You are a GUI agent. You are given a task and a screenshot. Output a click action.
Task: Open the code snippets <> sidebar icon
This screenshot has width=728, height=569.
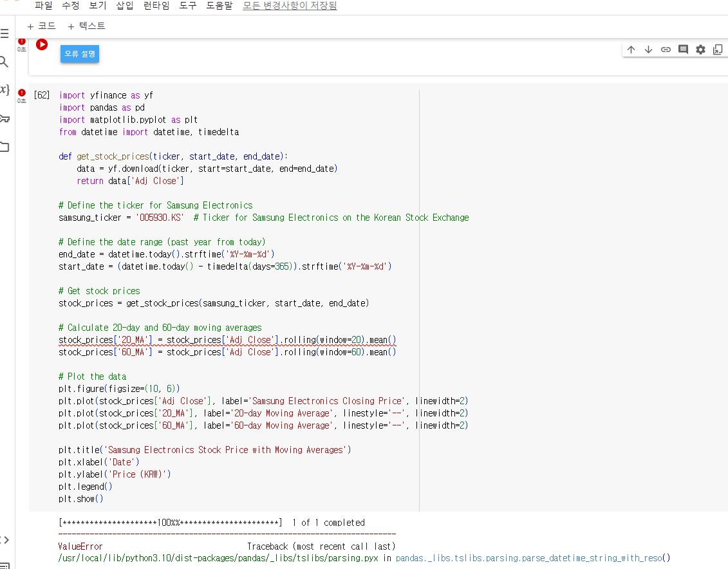[x=5, y=540]
